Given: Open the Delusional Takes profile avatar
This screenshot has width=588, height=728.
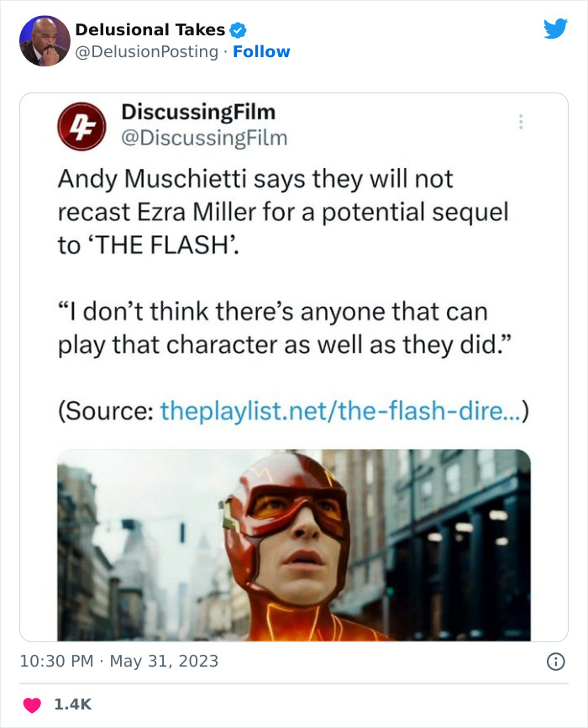Looking at the screenshot, I should (x=45, y=40).
